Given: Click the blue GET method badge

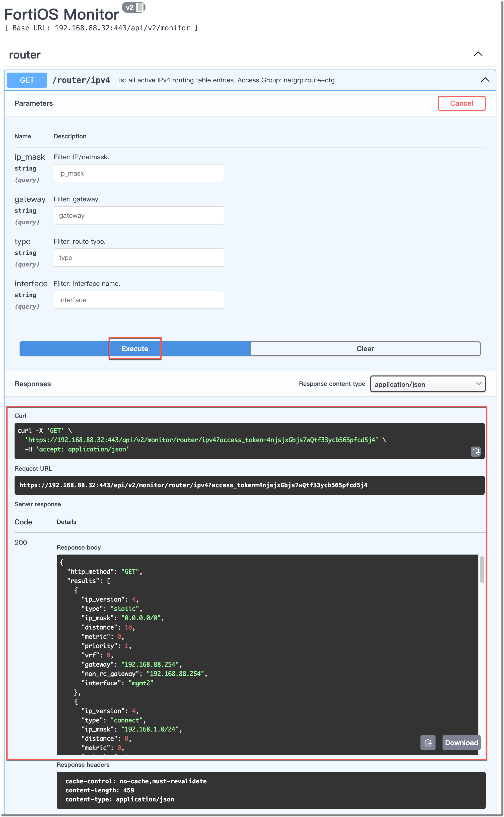Looking at the screenshot, I should (x=27, y=80).
